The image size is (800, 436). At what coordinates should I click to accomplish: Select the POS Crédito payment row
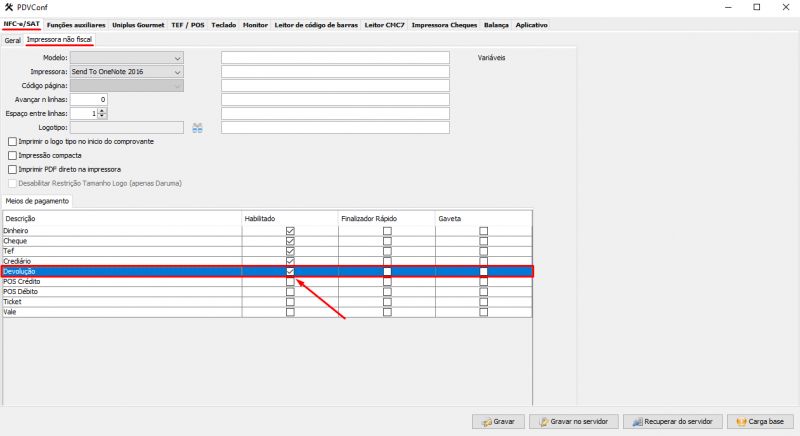coord(120,282)
